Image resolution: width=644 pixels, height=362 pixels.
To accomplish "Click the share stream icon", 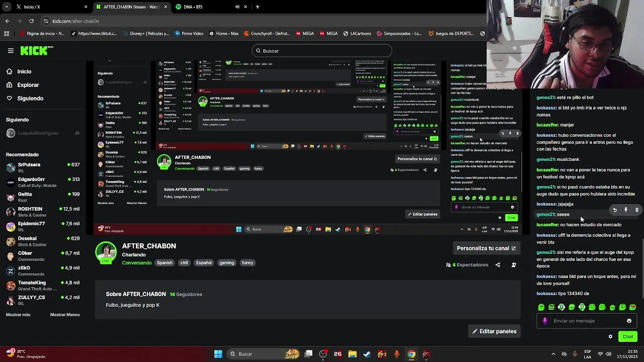I will tap(498, 265).
